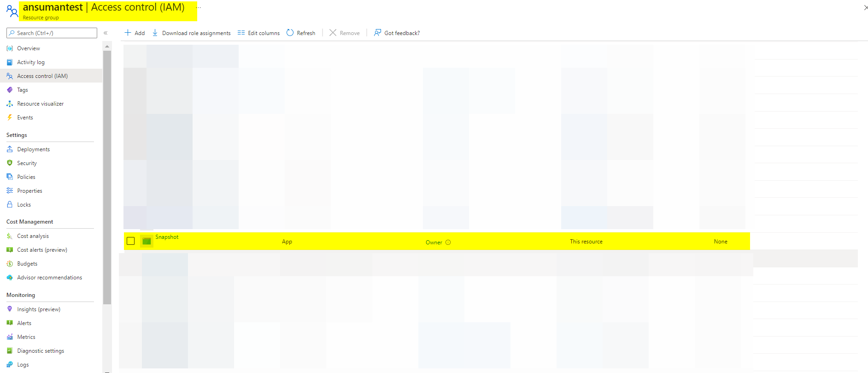Click the Resource visualizer icon
Image resolution: width=868 pixels, height=373 pixels.
point(10,104)
